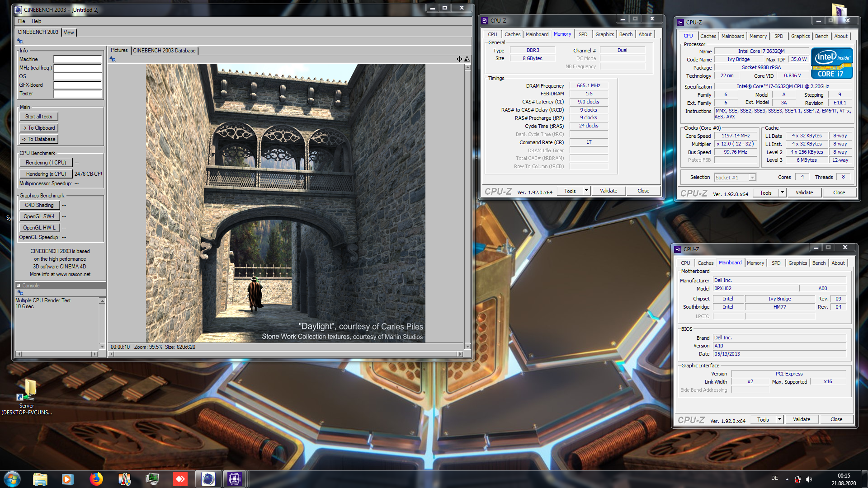868x488 pixels.
Task: Open the Bench tab in the CPU-Z Mainboard window
Action: click(819, 263)
